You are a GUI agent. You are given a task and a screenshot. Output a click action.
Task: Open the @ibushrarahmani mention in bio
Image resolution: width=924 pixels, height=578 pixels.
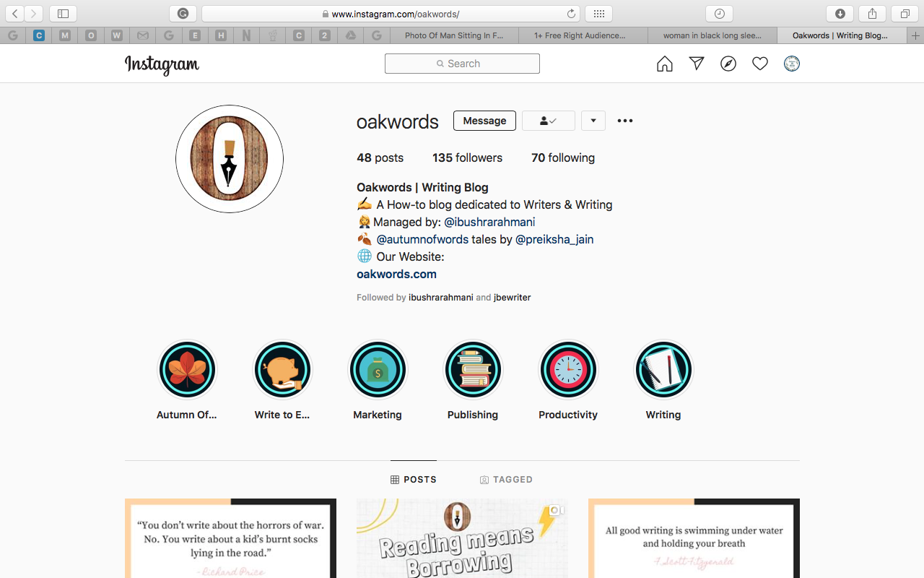(489, 222)
